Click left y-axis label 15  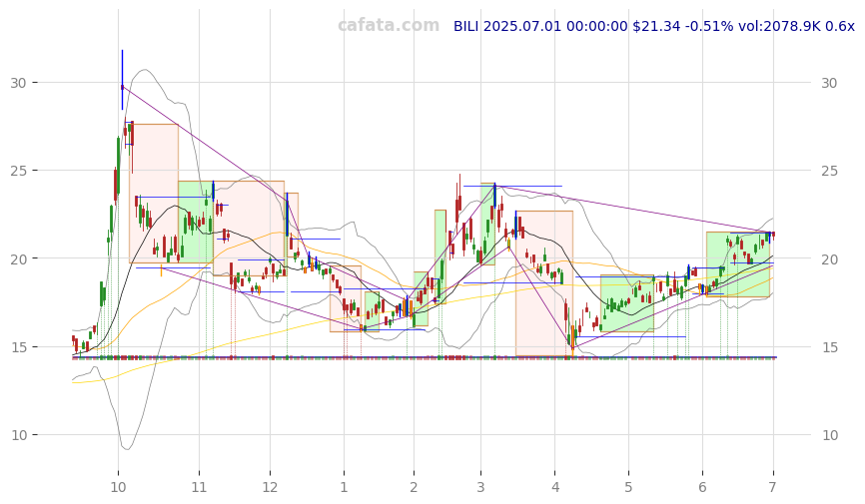pyautogui.click(x=18, y=347)
